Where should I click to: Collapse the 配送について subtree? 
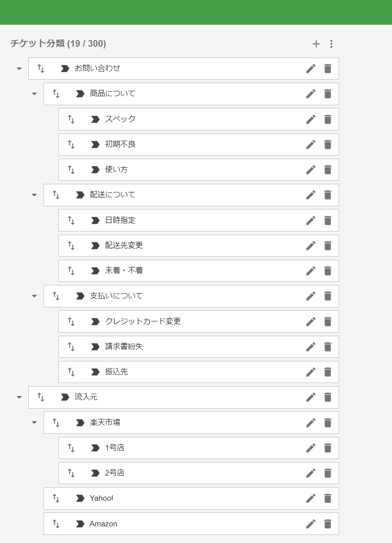click(x=34, y=195)
